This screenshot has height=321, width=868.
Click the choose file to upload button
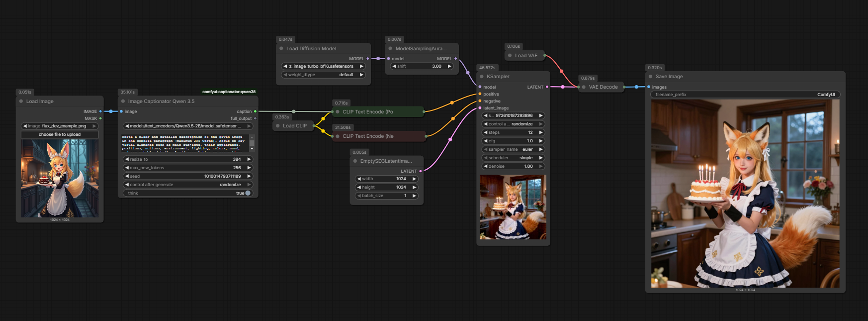pyautogui.click(x=60, y=134)
